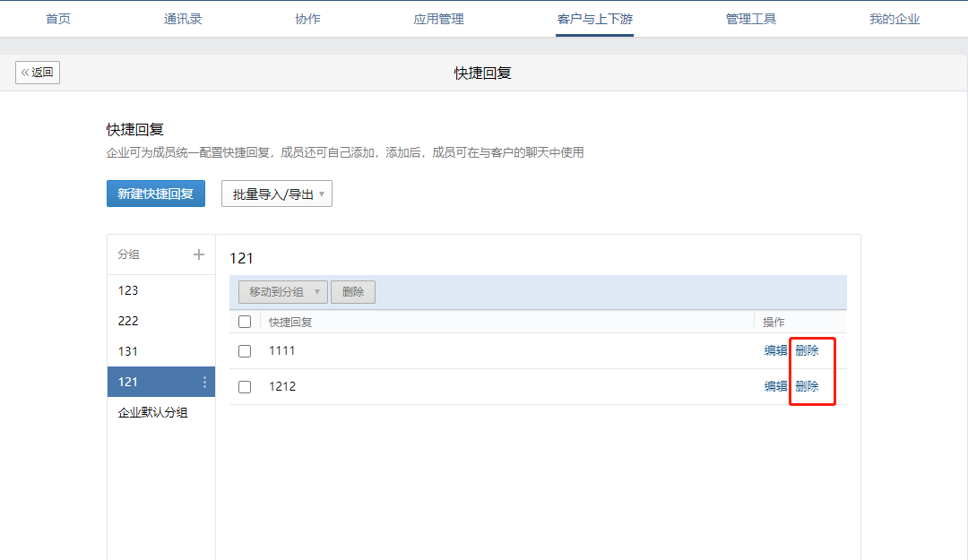This screenshot has height=560, width=968.
Task: Open the 应用管理 tab
Action: [x=438, y=19]
